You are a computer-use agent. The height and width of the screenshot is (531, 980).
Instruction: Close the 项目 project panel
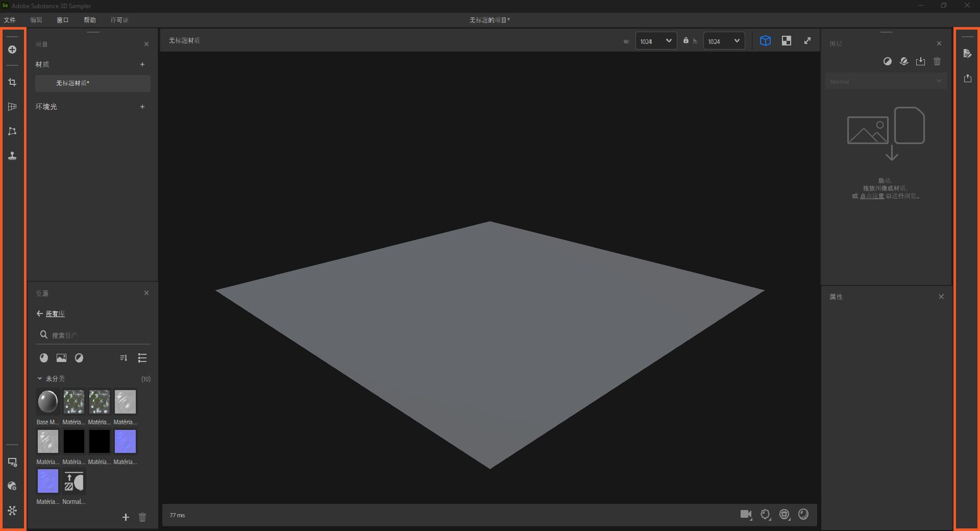tap(146, 44)
